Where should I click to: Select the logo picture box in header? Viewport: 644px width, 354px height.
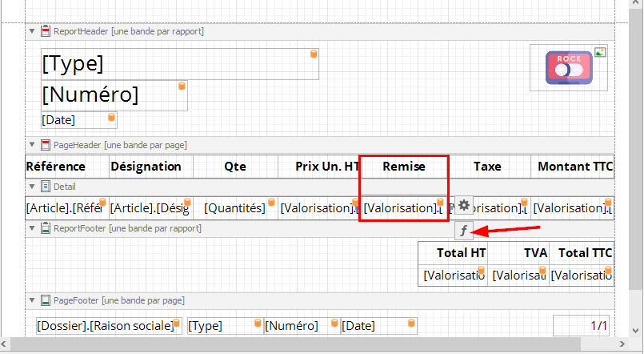tap(568, 68)
